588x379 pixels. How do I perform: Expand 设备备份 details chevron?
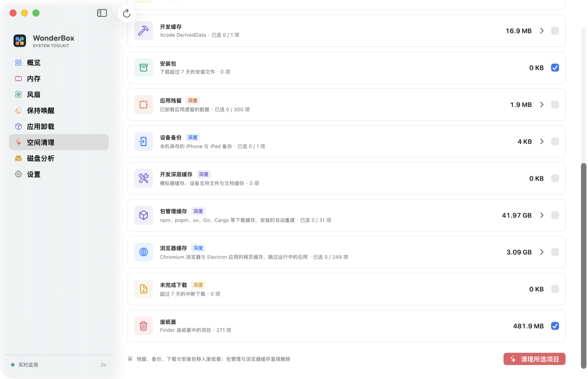(x=542, y=141)
